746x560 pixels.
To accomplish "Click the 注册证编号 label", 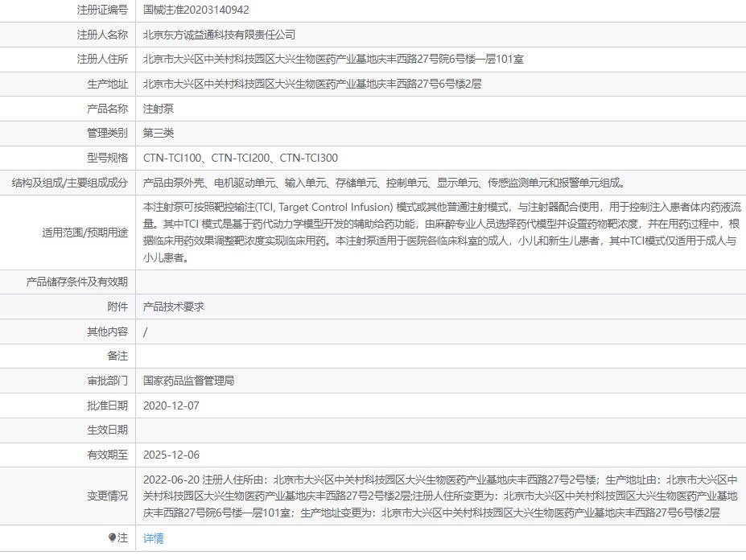I will 102,10.
